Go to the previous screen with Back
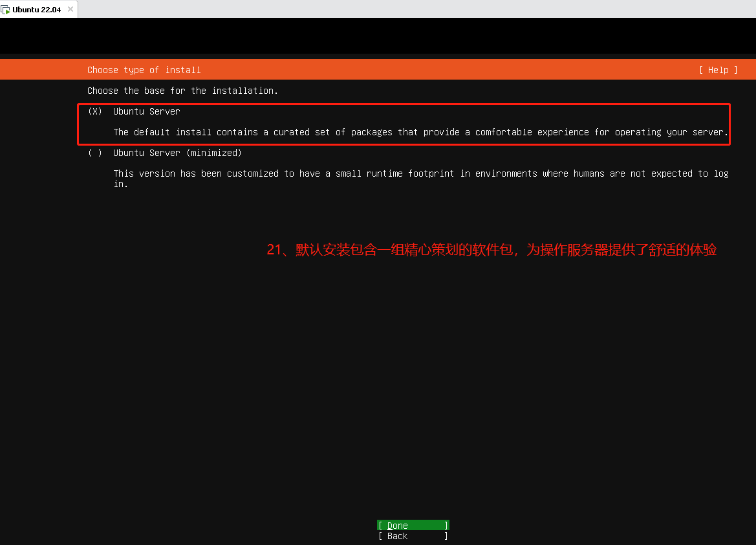 413,536
